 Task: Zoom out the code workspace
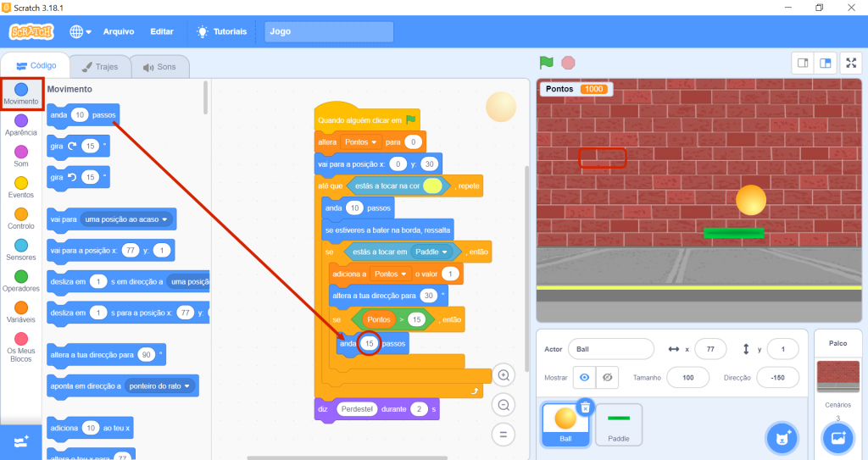504,405
